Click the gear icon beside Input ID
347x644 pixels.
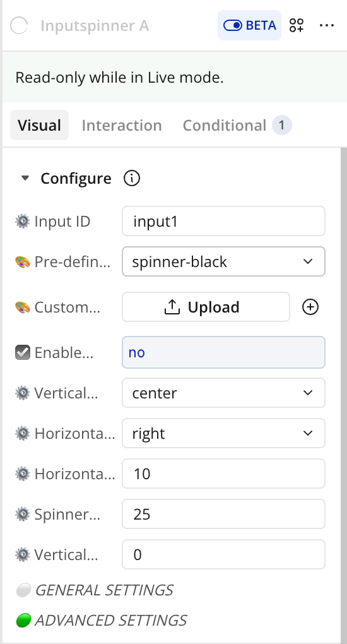pyautogui.click(x=23, y=222)
